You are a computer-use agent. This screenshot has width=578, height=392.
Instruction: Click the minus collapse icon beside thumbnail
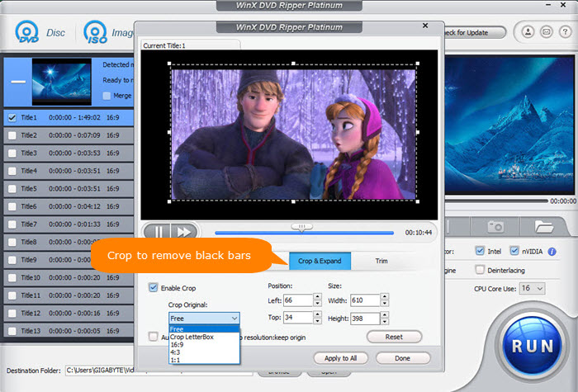pyautogui.click(x=18, y=82)
